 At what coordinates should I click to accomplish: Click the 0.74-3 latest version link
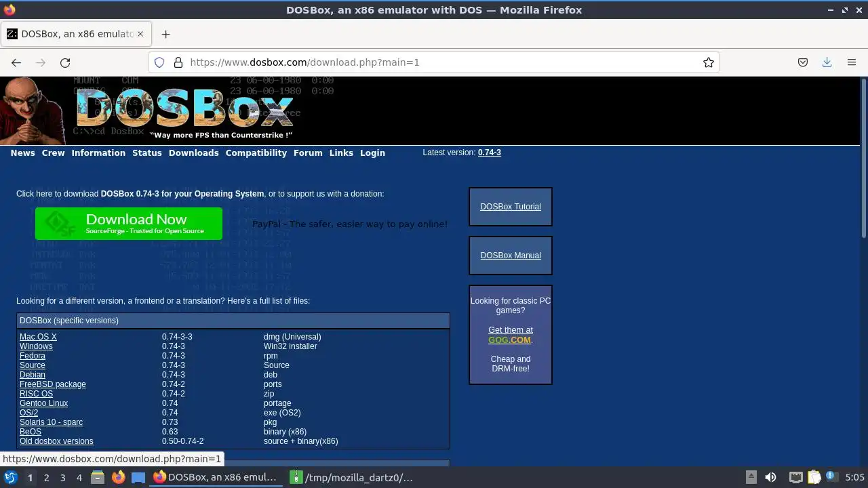(x=490, y=152)
